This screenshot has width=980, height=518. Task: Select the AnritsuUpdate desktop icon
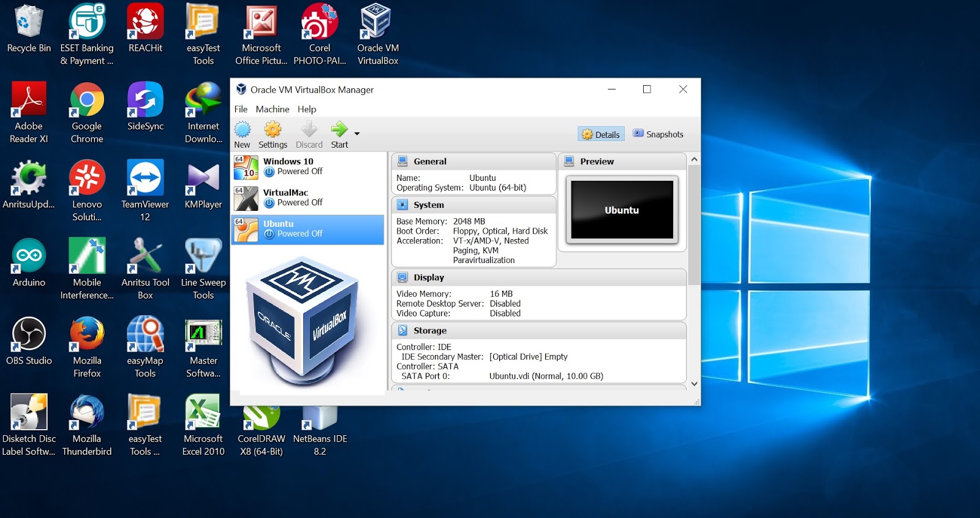[x=29, y=185]
